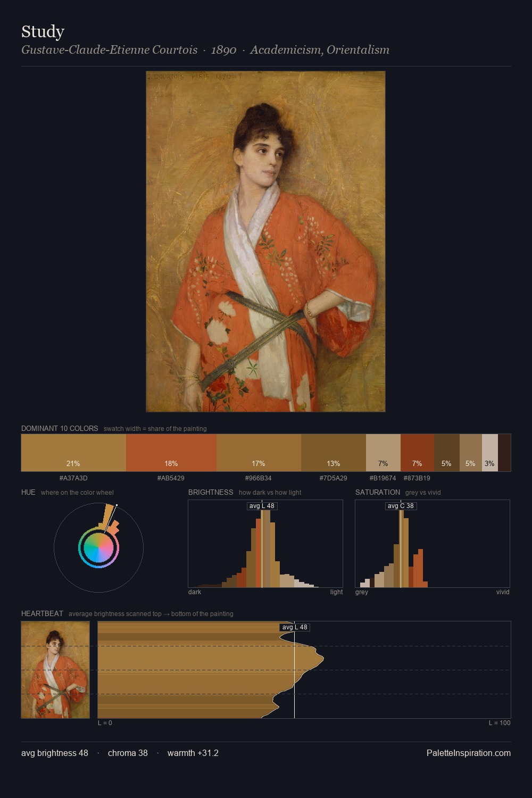Click the heartbeat brightness profile chart
This screenshot has width=532, height=798.
pyautogui.click(x=304, y=670)
